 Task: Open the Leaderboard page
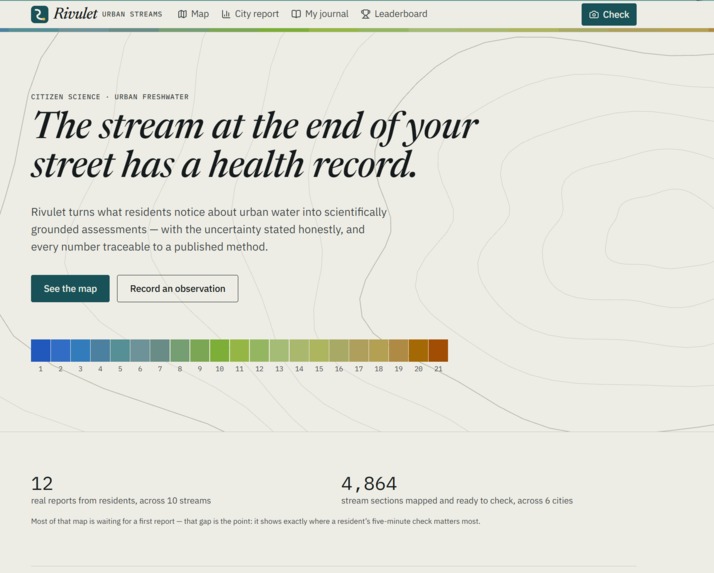(394, 14)
